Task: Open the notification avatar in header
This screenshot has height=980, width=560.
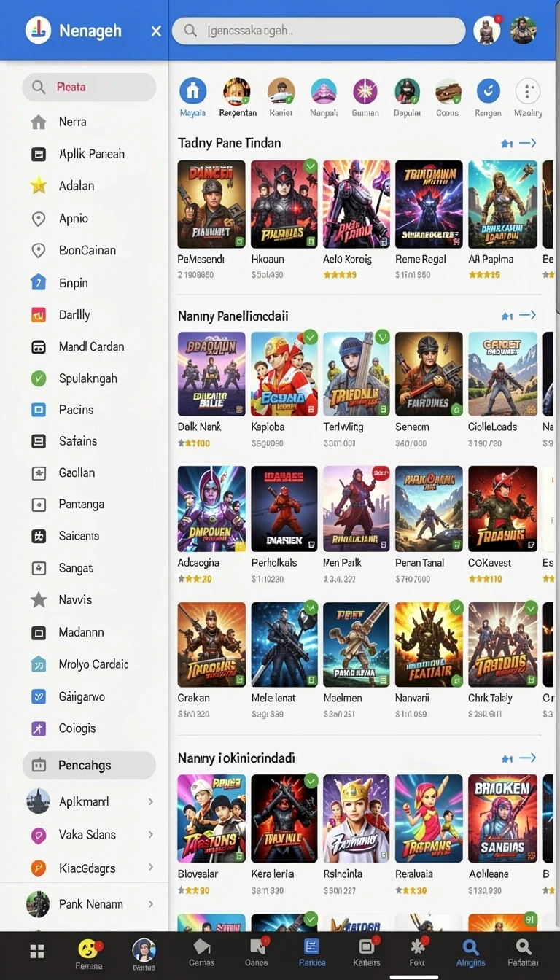Action: click(x=487, y=30)
